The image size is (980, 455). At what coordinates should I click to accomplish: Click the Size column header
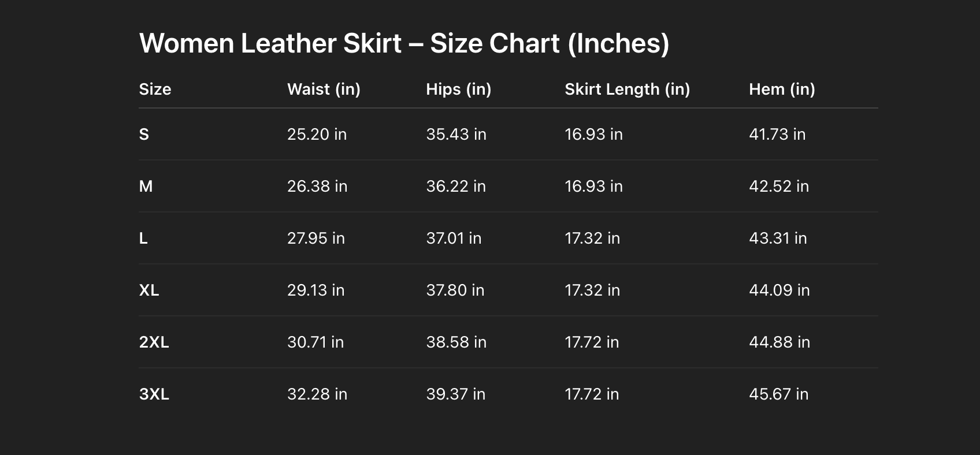[x=155, y=89]
